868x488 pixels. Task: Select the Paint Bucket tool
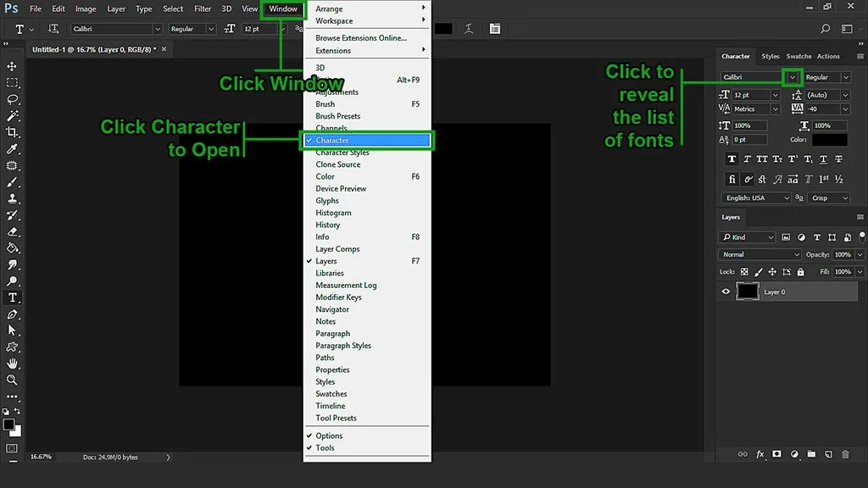pyautogui.click(x=12, y=248)
